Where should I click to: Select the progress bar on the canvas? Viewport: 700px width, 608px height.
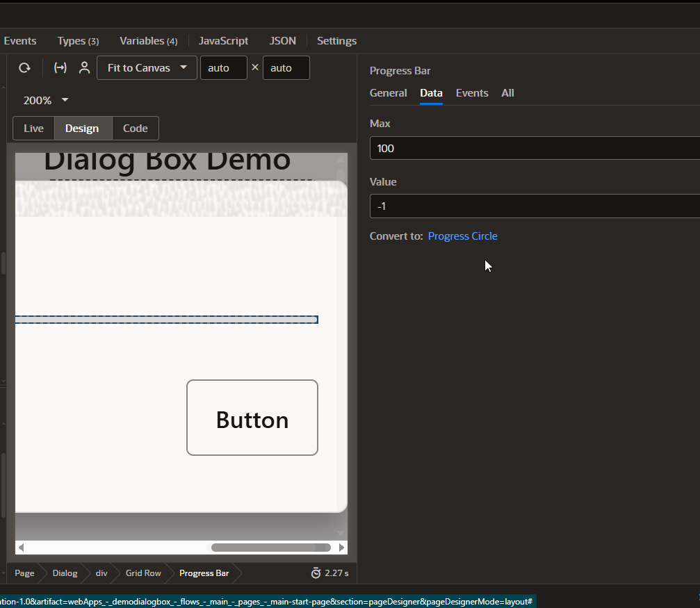(x=167, y=320)
